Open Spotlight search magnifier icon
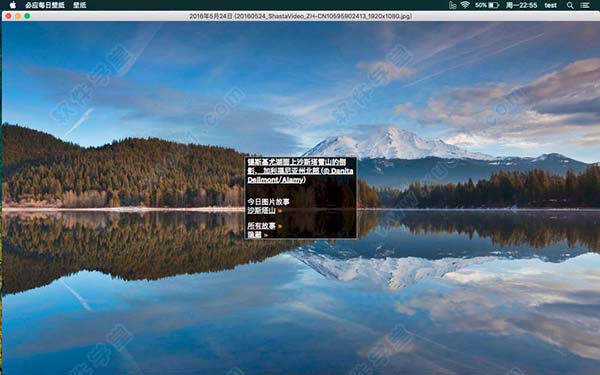Image resolution: width=600 pixels, height=375 pixels. [570, 5]
